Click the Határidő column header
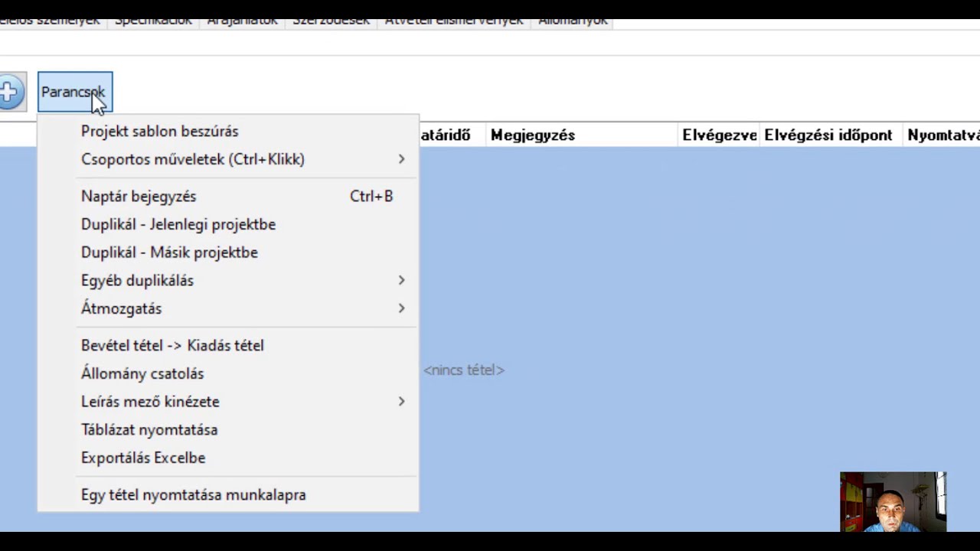This screenshot has height=551, width=980. [452, 135]
